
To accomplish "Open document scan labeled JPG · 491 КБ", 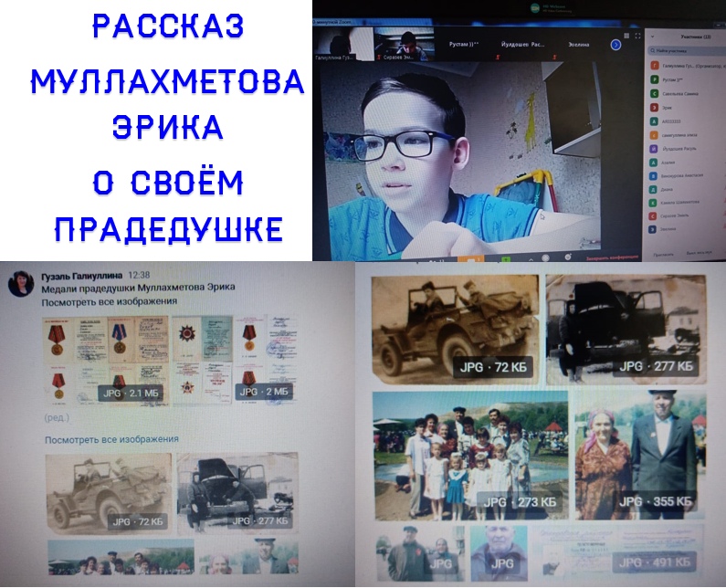I will pyautogui.click(x=618, y=551).
